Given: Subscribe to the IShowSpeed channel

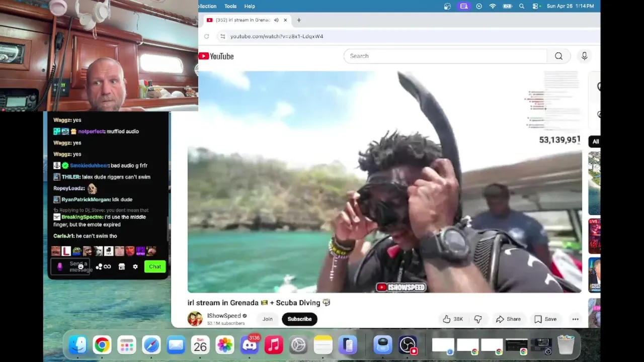Looking at the screenshot, I should coord(299,319).
